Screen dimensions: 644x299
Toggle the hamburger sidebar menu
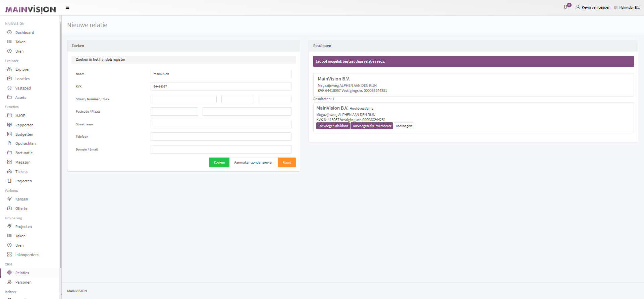click(x=67, y=7)
